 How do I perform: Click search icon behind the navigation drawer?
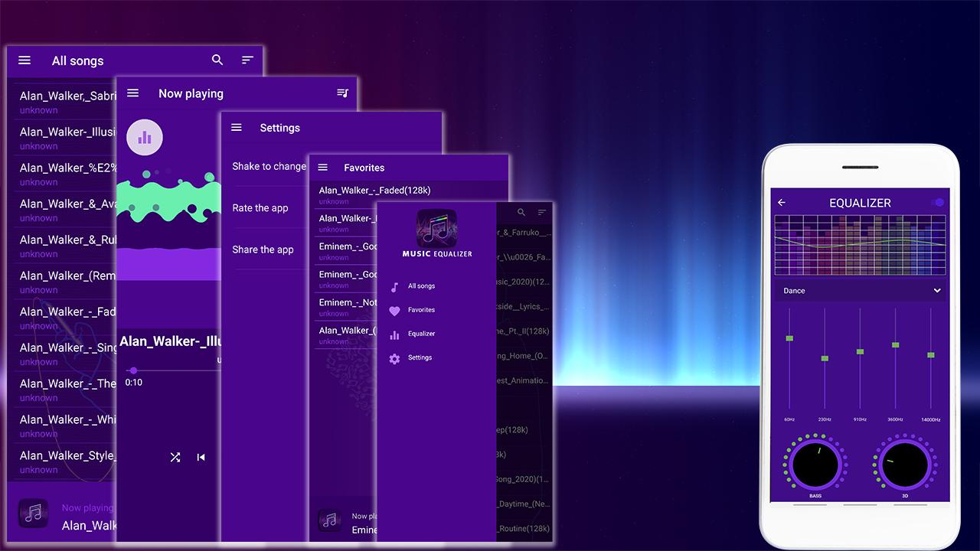[x=521, y=212]
